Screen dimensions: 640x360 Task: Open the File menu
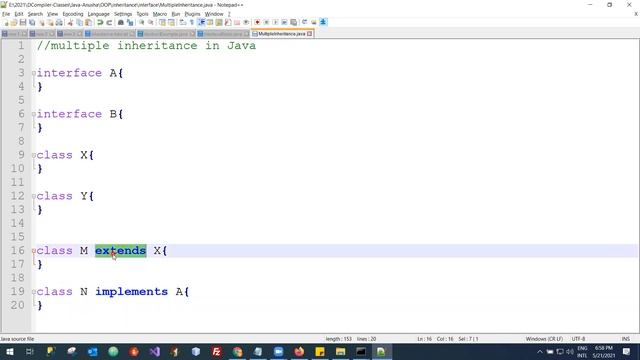click(x=6, y=14)
